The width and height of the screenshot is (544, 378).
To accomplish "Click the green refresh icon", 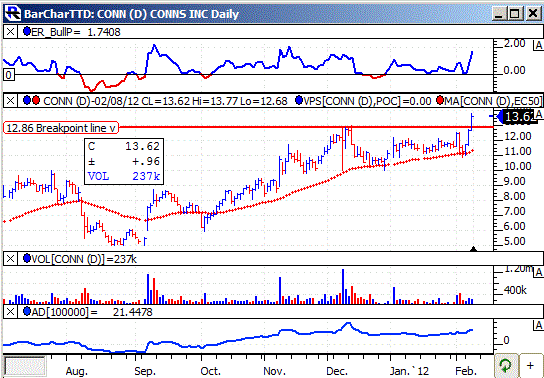I will (x=505, y=365).
